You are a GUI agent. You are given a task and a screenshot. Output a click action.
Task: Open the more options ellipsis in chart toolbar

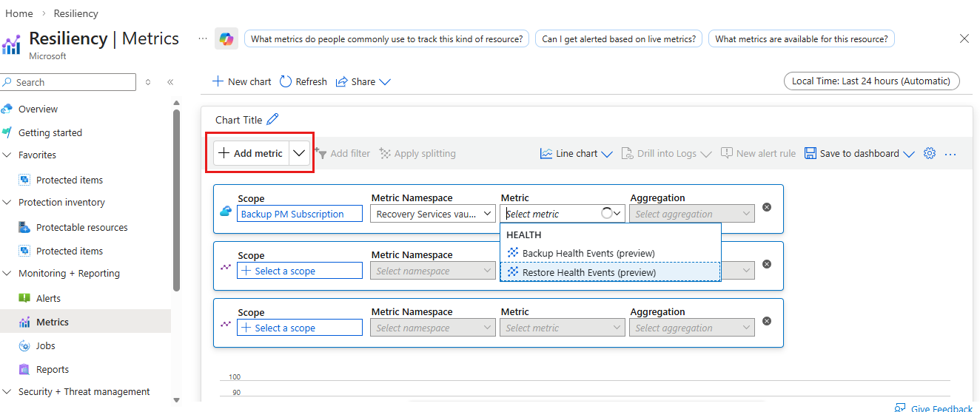point(951,154)
